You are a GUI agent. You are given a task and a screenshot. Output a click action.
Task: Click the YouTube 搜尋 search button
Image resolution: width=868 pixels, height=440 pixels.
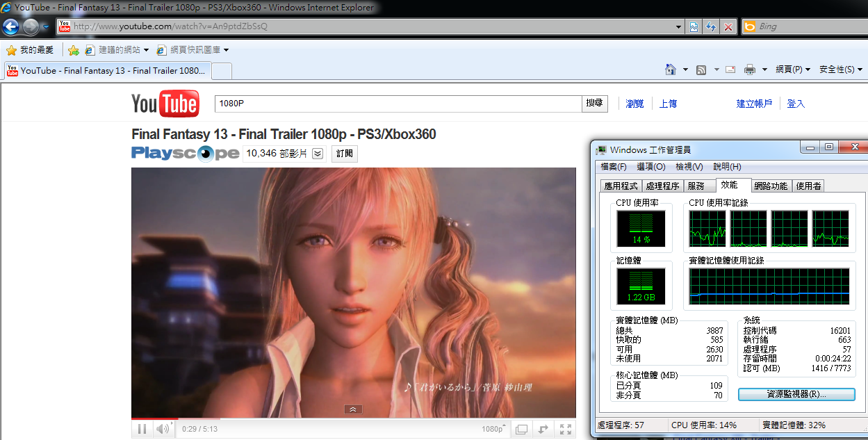point(594,104)
